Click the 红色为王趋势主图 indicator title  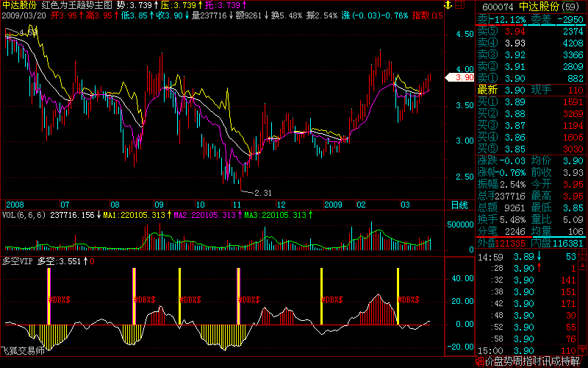(x=77, y=5)
